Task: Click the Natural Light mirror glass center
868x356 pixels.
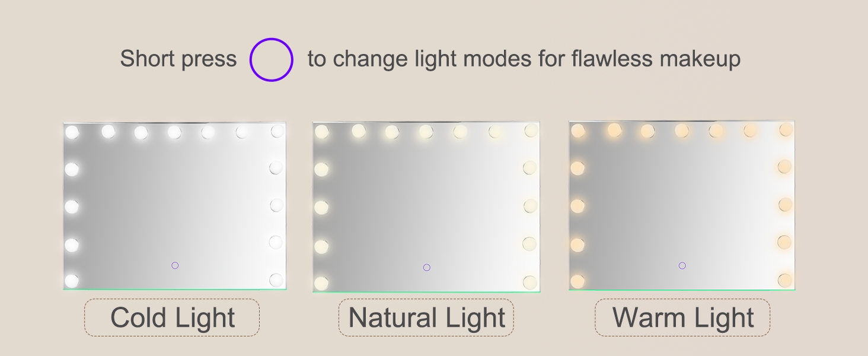Action: (426, 207)
